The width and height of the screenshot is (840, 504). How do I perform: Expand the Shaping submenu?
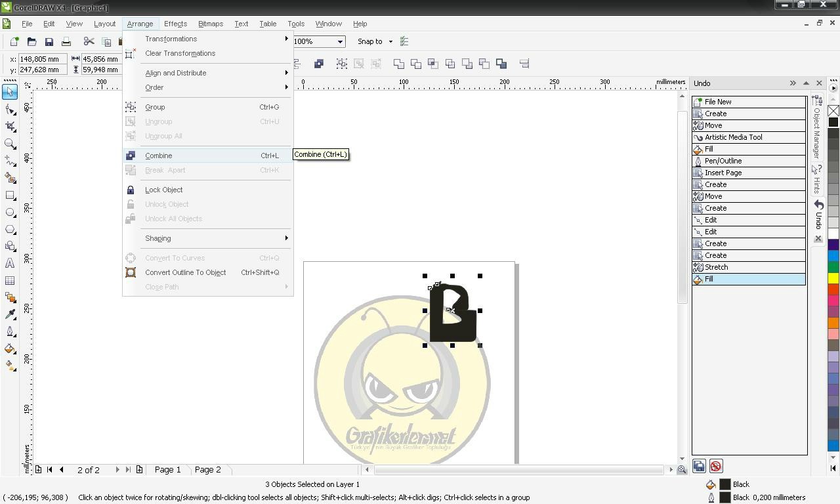click(x=207, y=238)
